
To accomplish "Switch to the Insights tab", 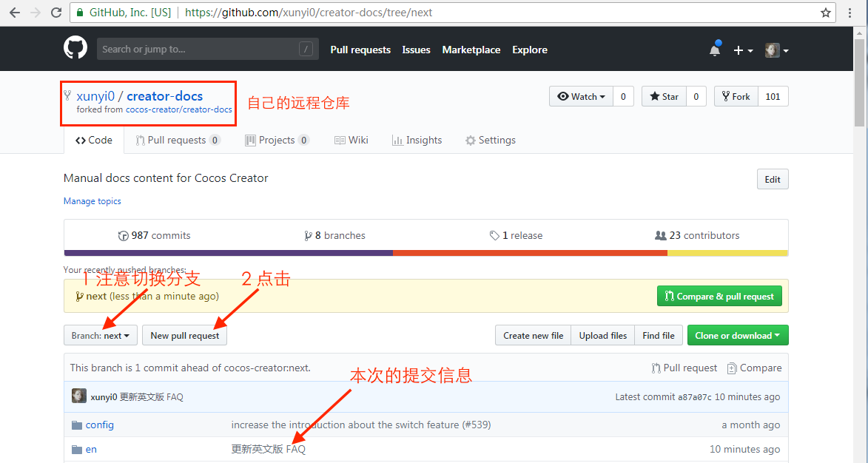I will (417, 141).
